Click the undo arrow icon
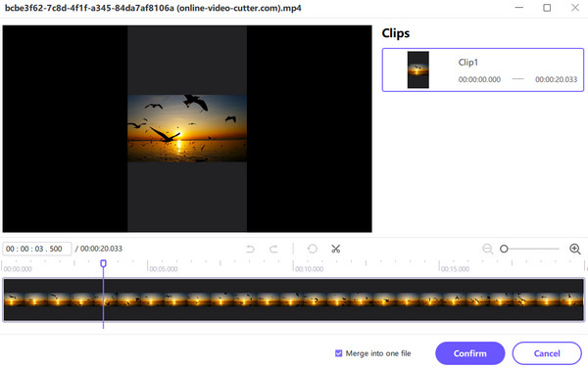588x368 pixels. tap(250, 249)
